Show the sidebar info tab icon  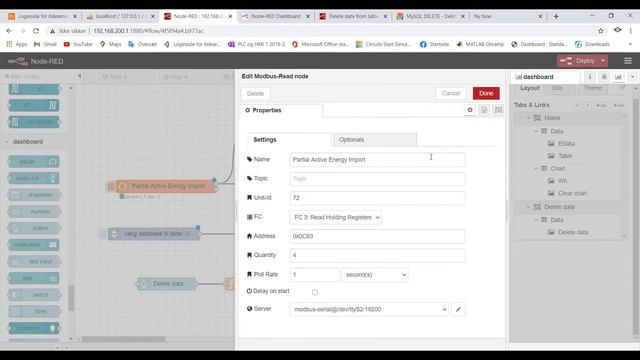click(589, 77)
